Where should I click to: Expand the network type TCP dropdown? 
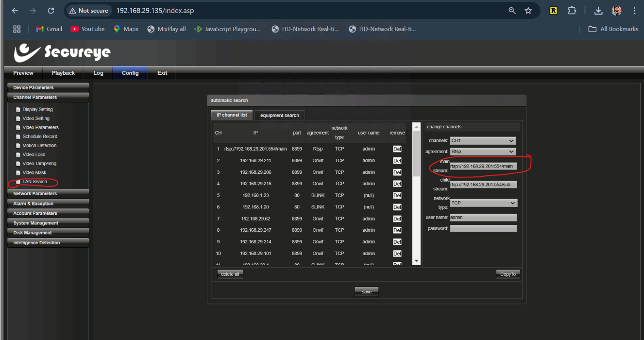click(483, 203)
